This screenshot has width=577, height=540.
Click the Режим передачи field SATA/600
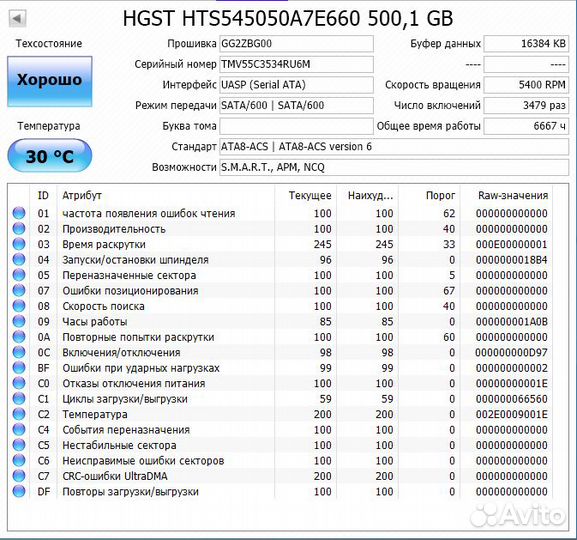click(x=296, y=105)
